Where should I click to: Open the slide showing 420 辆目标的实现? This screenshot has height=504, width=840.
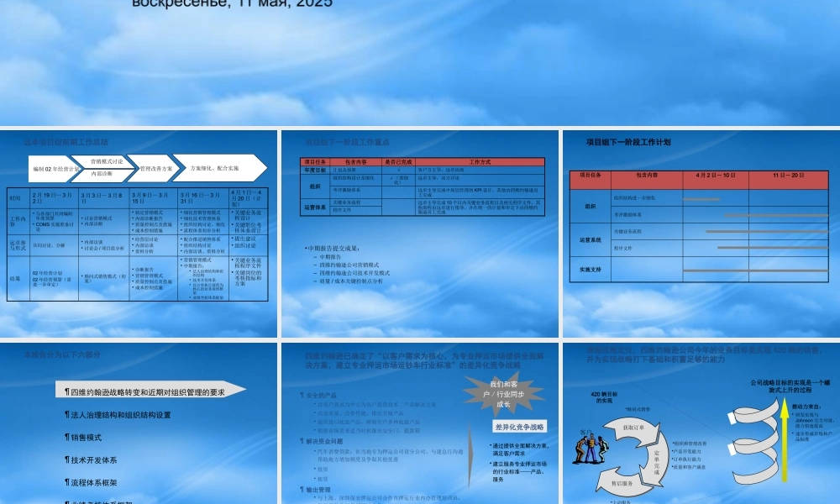(701, 423)
